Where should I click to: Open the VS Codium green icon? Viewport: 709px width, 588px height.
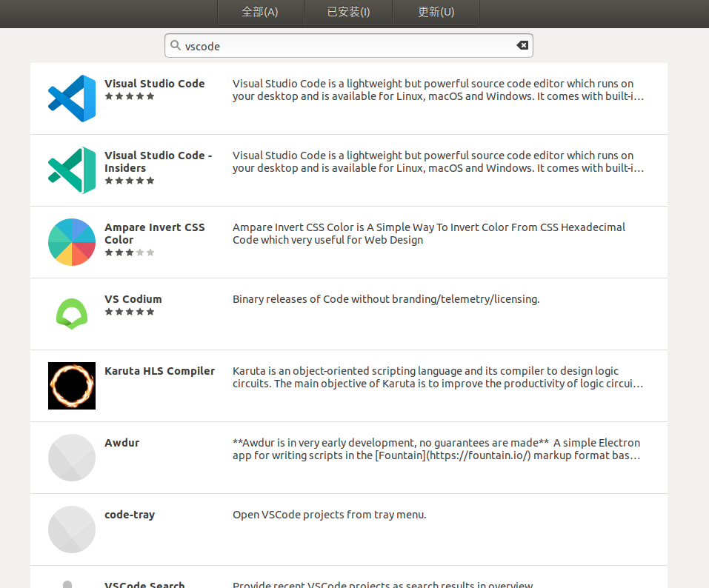(72, 314)
